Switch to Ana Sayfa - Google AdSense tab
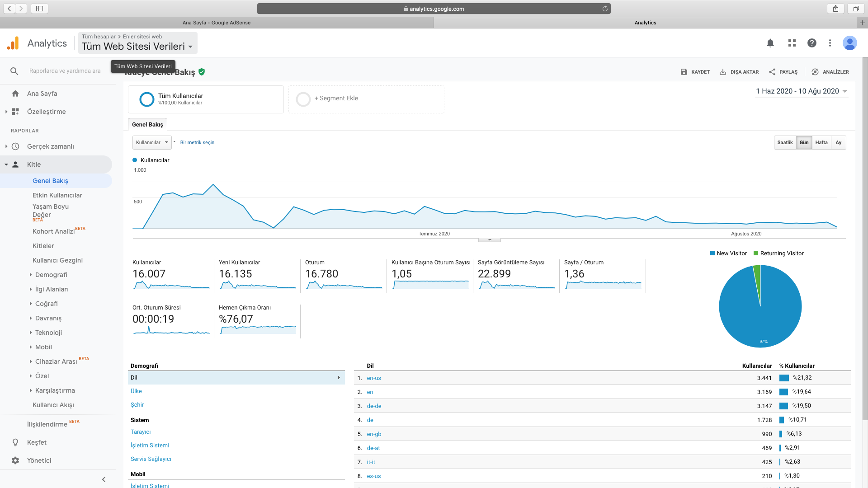868x488 pixels. 216,23
